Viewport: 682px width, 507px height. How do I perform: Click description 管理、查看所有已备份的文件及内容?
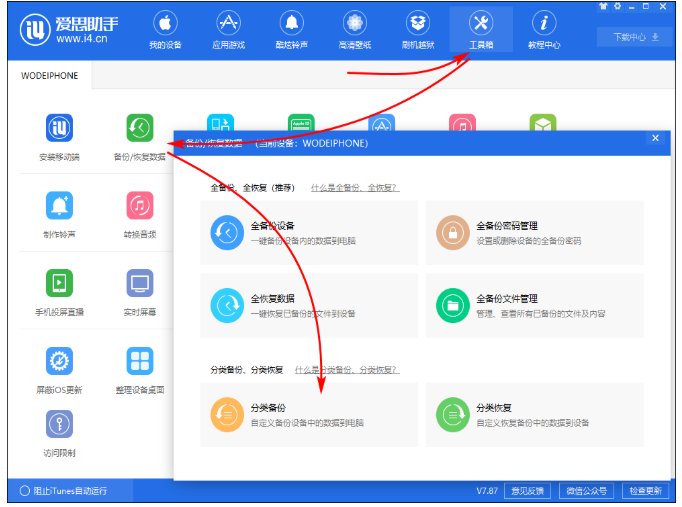click(541, 314)
